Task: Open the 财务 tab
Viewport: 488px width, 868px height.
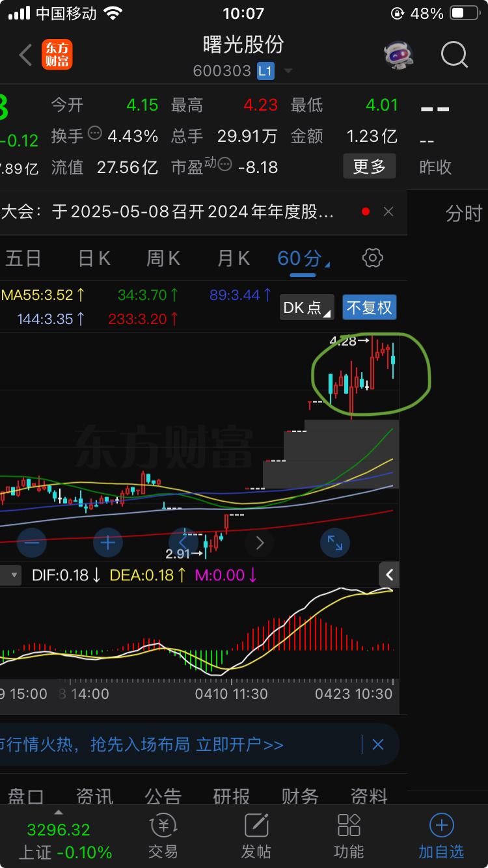Action: [300, 796]
